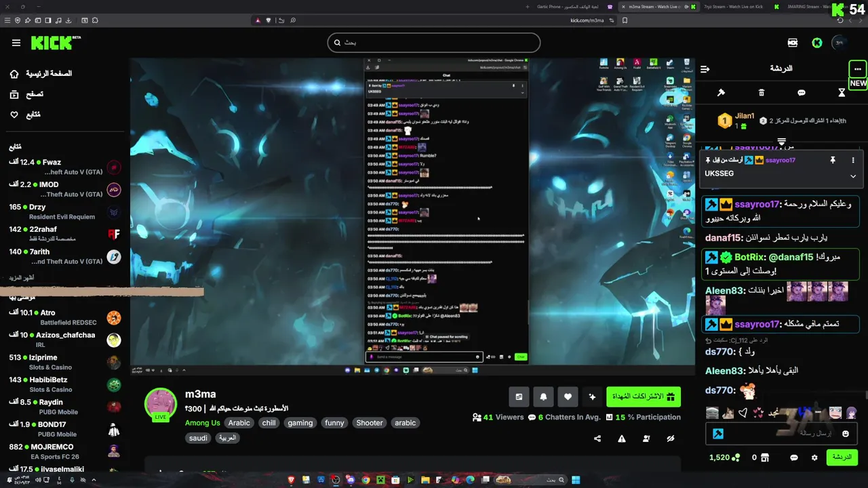Click the Kick logo
The image size is (868, 488).
pos(56,43)
